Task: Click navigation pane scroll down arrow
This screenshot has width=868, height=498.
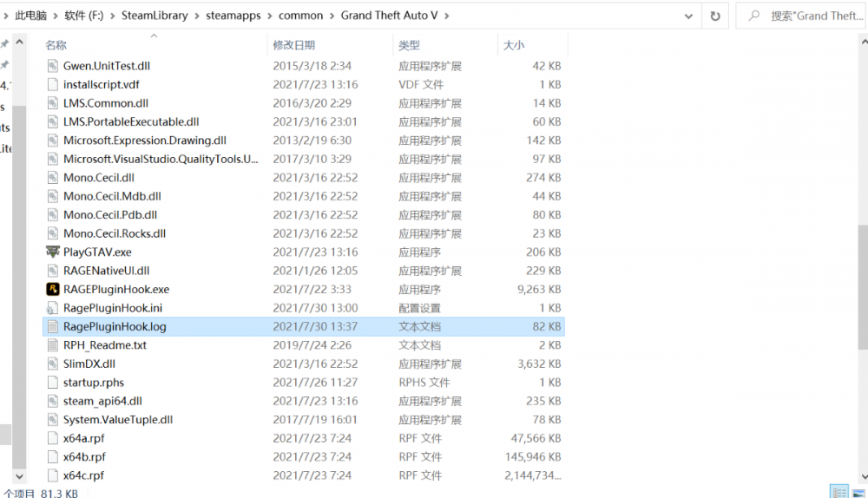Action: pos(19,476)
